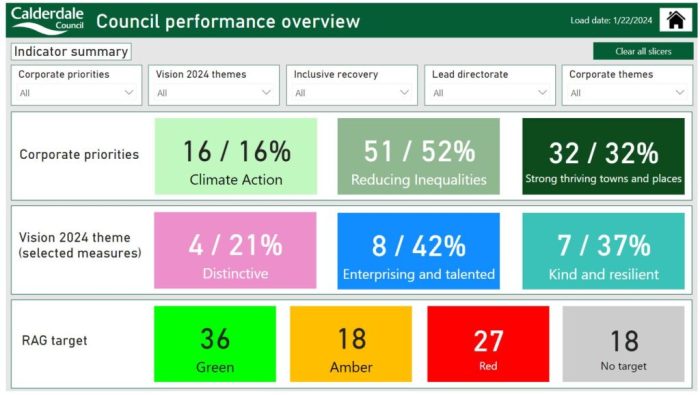Filter by the Green RAG target tile

coord(215,344)
